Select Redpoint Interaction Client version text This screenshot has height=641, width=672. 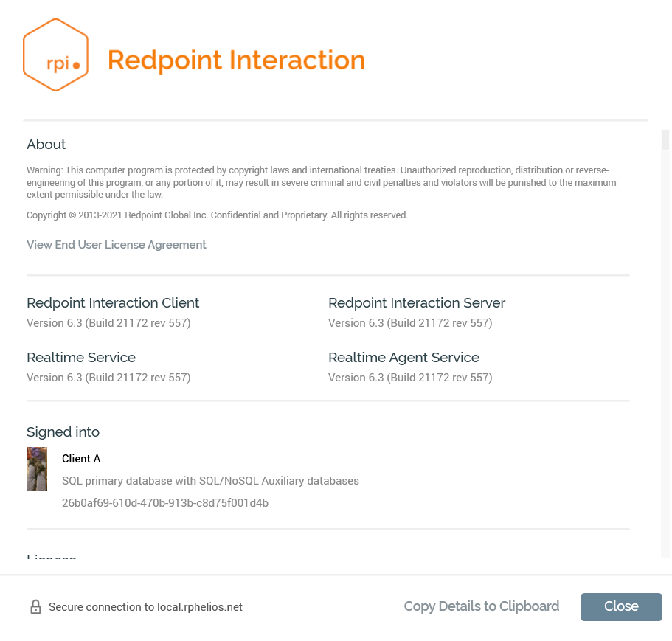click(x=108, y=322)
